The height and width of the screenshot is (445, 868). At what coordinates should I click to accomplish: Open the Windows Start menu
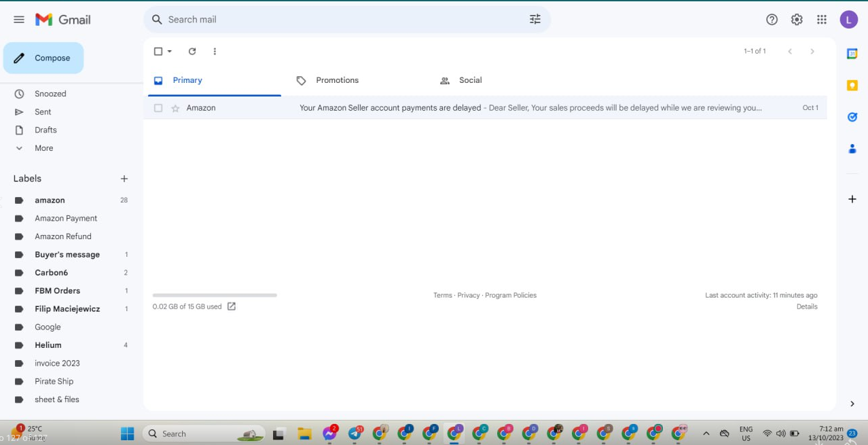coord(127,433)
